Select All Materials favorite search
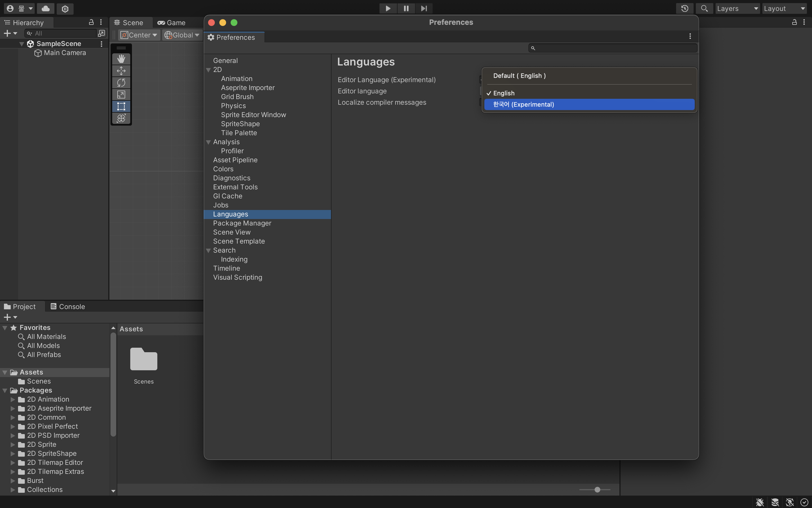Screen dimensions: 812x508 pos(46,337)
